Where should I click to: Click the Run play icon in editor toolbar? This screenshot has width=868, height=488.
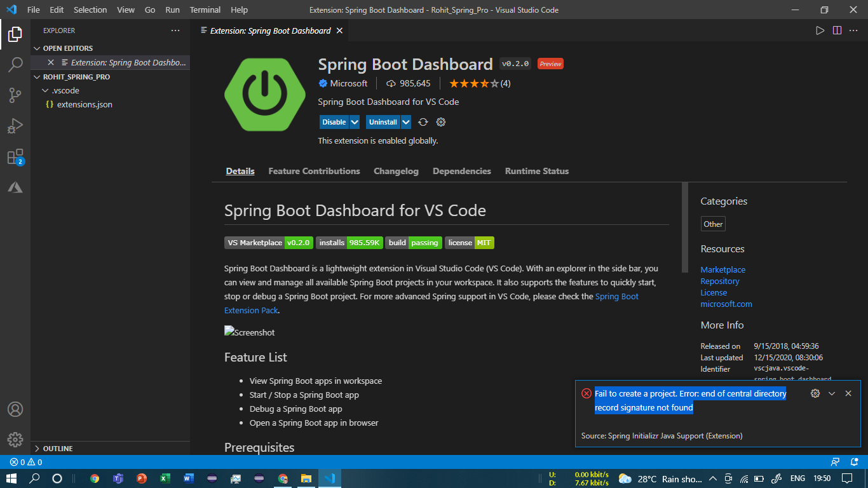[x=820, y=30]
